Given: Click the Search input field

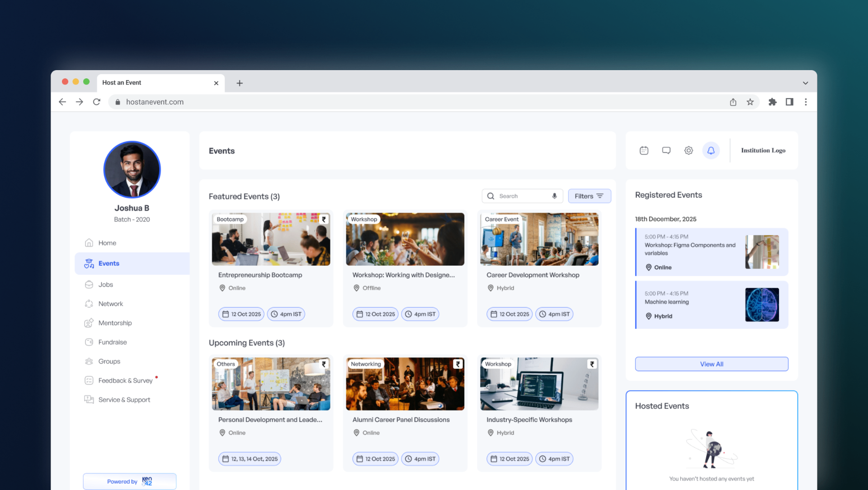Looking at the screenshot, I should click(x=522, y=196).
